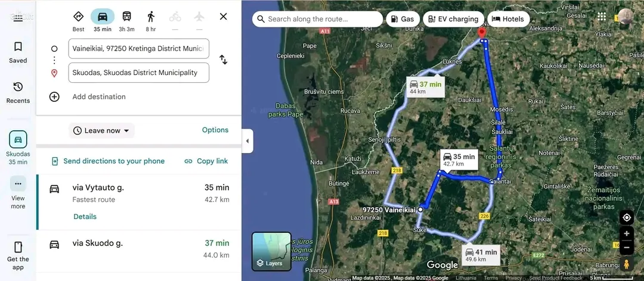This screenshot has height=281, width=644.
Task: Filter by Gas stations chip
Action: click(x=402, y=19)
